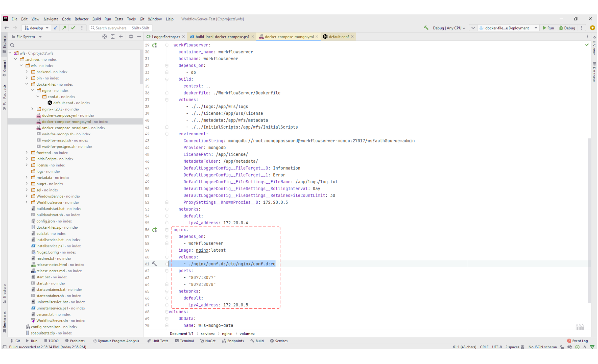Open the Navigate menu
Image resolution: width=598 pixels, height=364 pixels.
pos(51,19)
